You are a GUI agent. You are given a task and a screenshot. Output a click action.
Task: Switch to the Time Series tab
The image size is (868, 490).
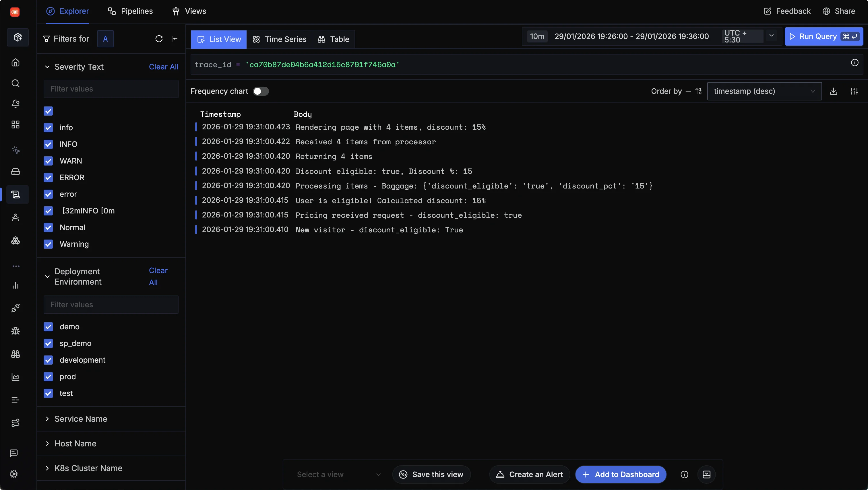coord(279,39)
